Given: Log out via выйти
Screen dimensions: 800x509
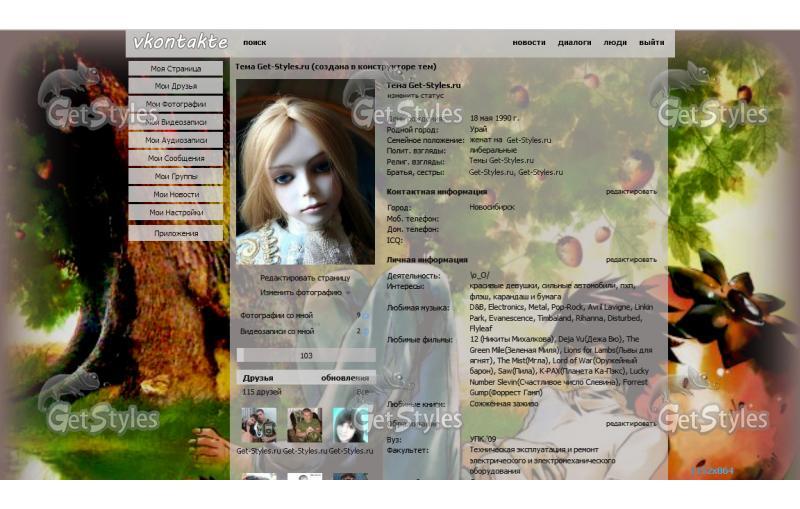Looking at the screenshot, I should (x=652, y=43).
